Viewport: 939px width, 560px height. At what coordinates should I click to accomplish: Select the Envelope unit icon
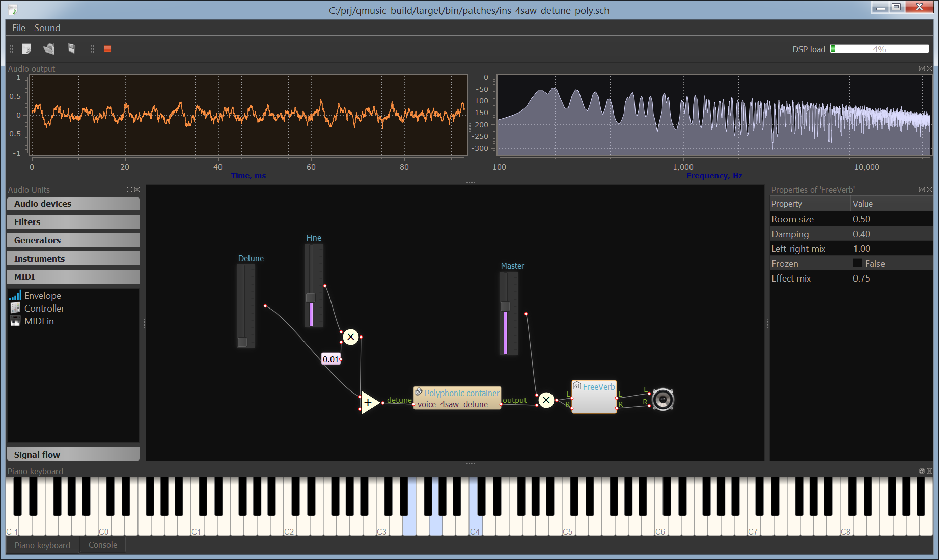pos(15,295)
